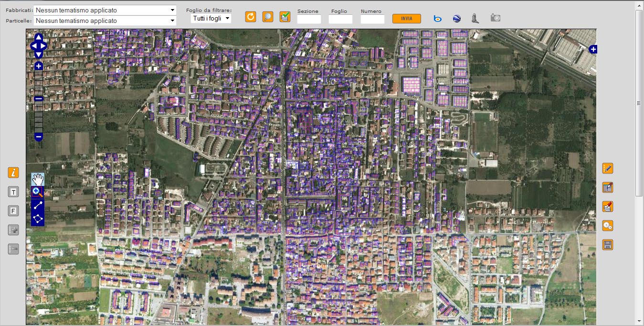Select the zoom-in magnifier map tool

38,192
